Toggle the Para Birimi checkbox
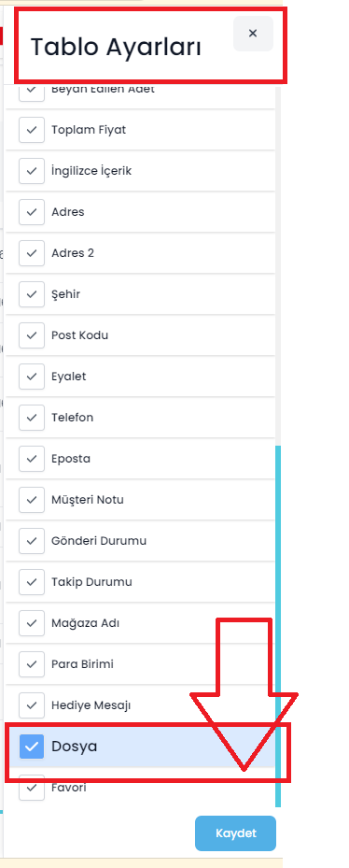 pyautogui.click(x=32, y=664)
